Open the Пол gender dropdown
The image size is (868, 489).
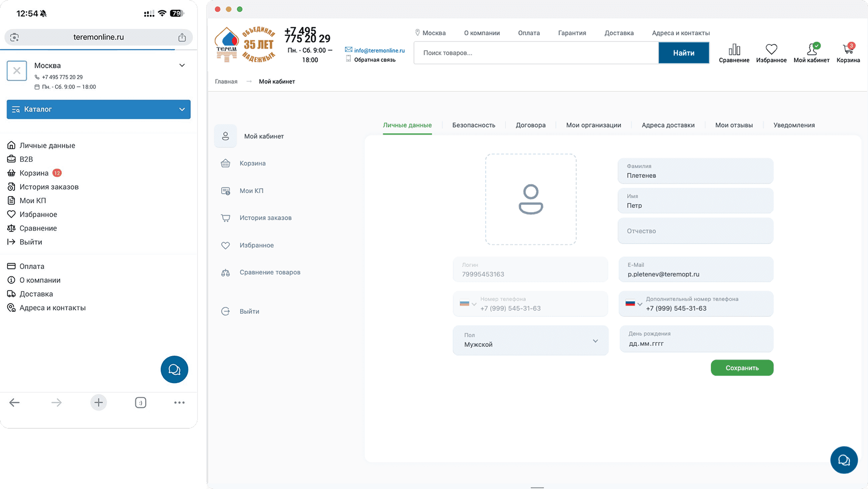pyautogui.click(x=531, y=340)
